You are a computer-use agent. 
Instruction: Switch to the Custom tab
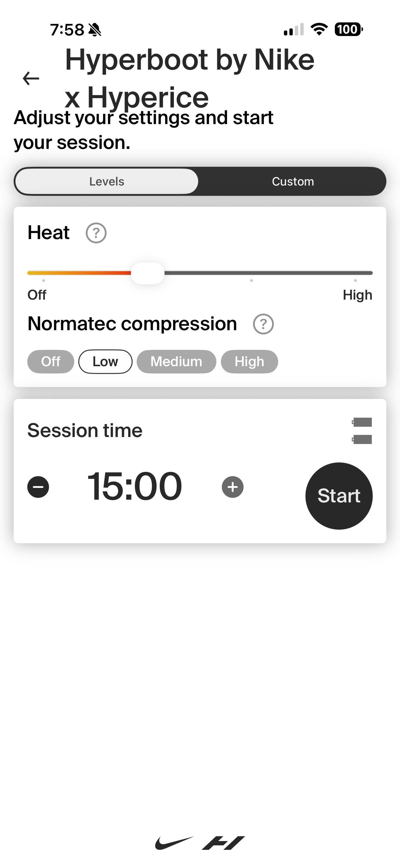tap(293, 181)
